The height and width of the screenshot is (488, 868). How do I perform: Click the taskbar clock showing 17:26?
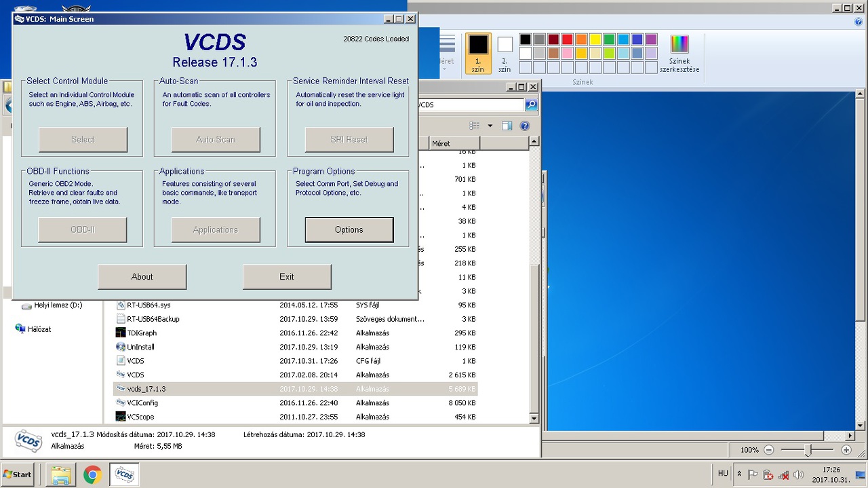(x=831, y=474)
